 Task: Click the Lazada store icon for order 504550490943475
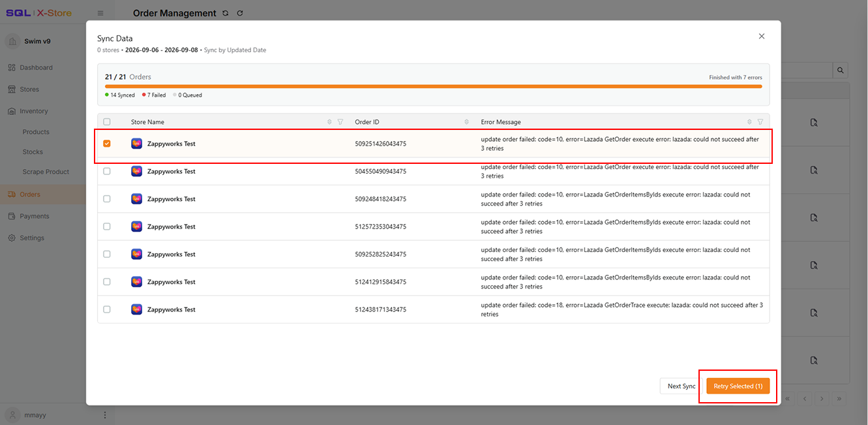[x=136, y=171]
